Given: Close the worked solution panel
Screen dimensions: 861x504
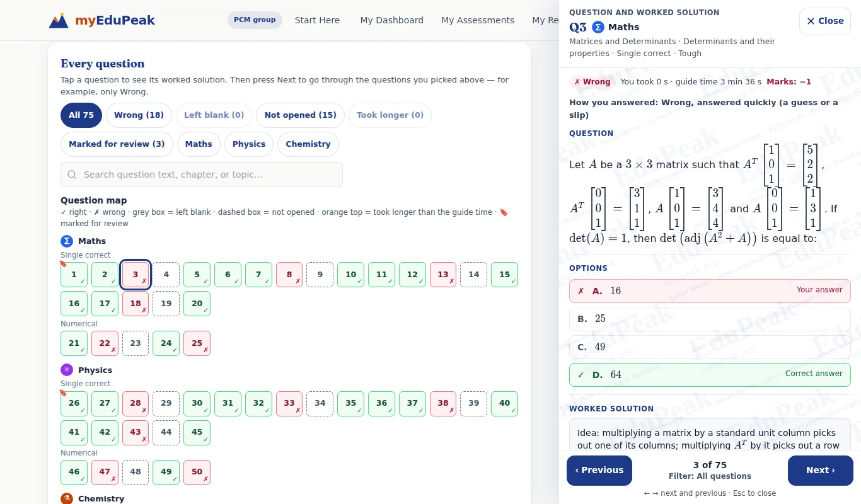Looking at the screenshot, I should (x=824, y=21).
